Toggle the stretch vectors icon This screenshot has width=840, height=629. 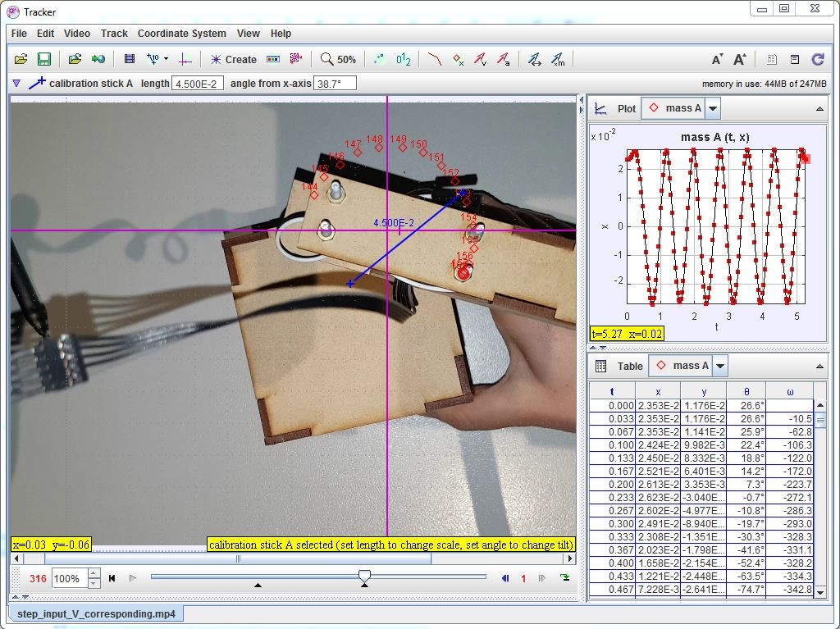535,60
